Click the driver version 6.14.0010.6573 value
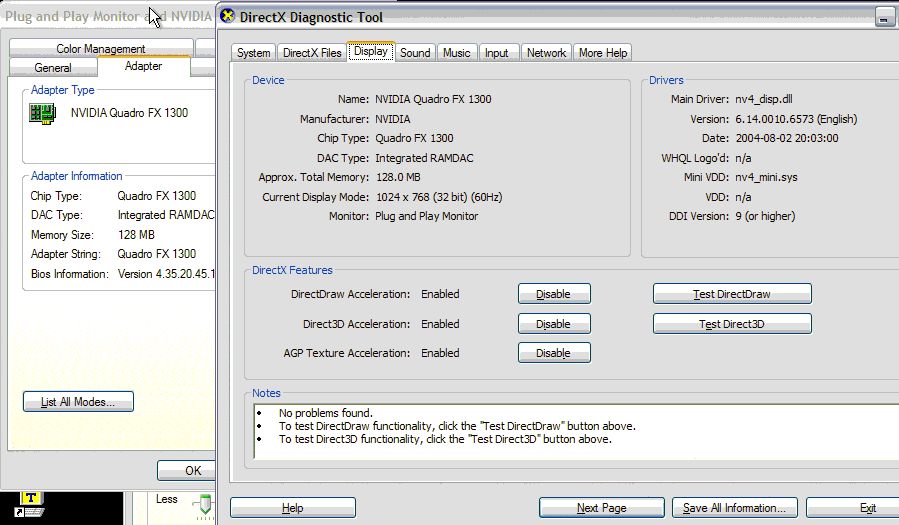899x525 pixels. coord(796,119)
